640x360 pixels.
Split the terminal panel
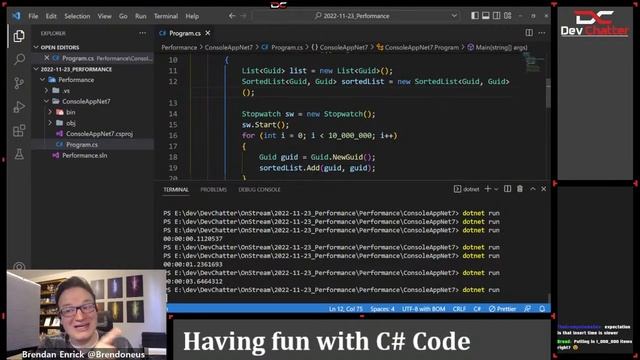click(x=507, y=189)
